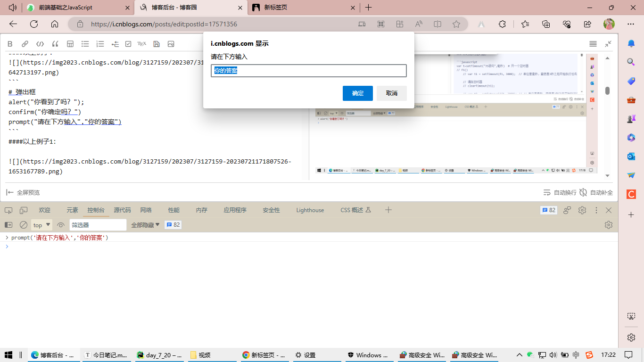644x362 pixels.
Task: Open the Games chess icon in the Edge sidebar
Action: click(x=631, y=119)
